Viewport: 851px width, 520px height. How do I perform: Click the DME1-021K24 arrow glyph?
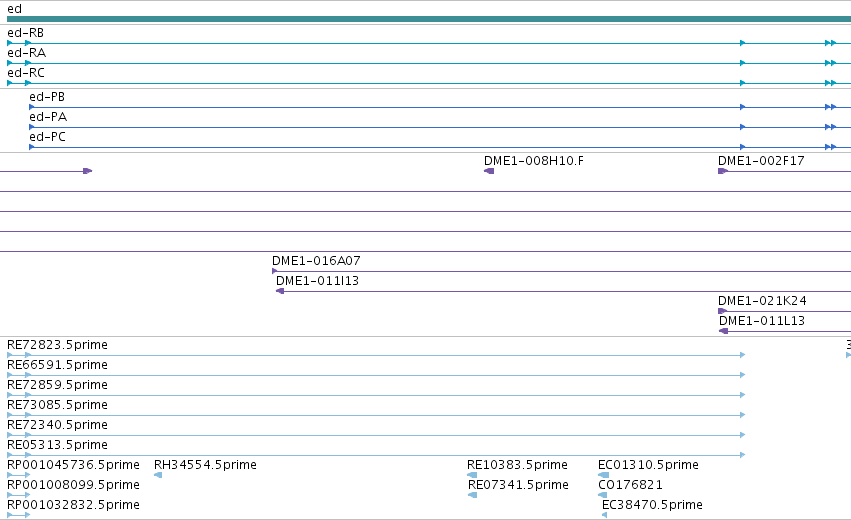point(722,311)
